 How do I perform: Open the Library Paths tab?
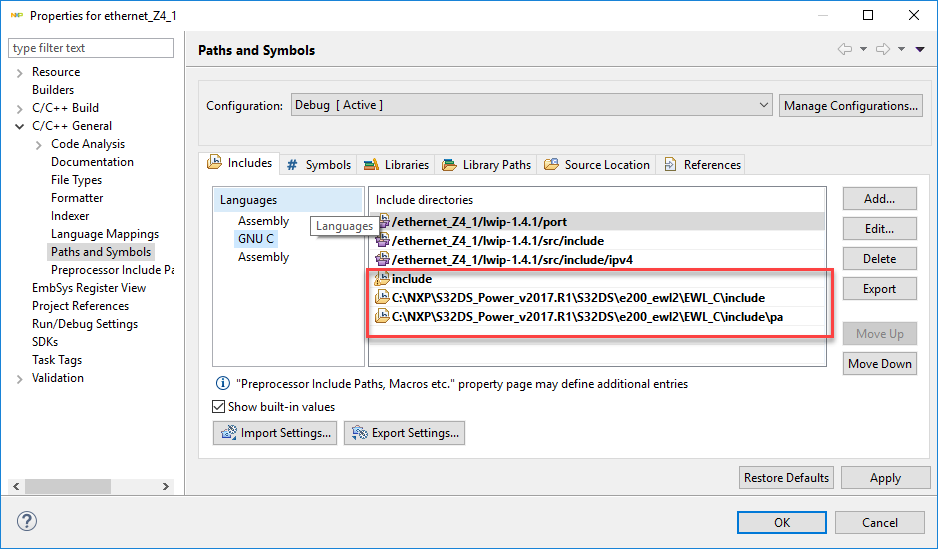tap(487, 165)
